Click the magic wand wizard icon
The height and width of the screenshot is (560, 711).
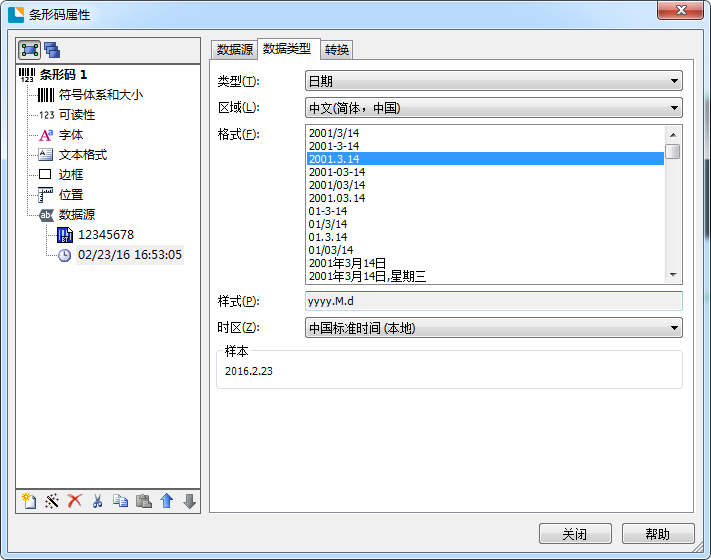(x=52, y=500)
